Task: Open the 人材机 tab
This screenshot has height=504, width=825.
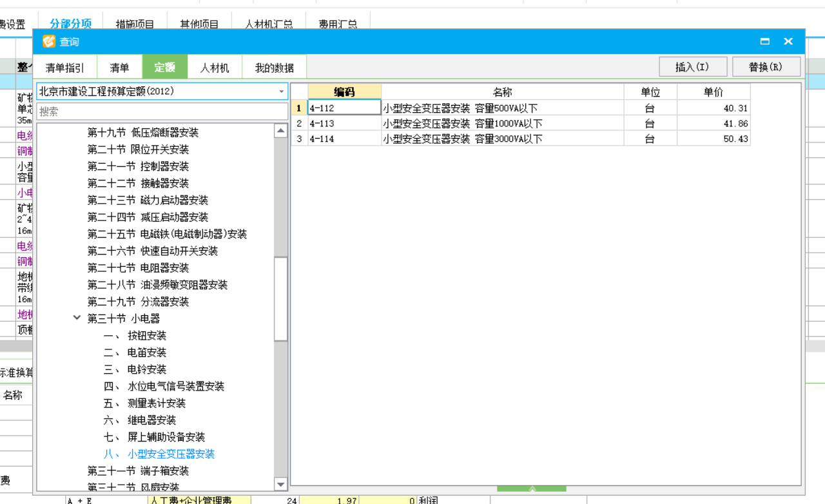Action: point(215,68)
